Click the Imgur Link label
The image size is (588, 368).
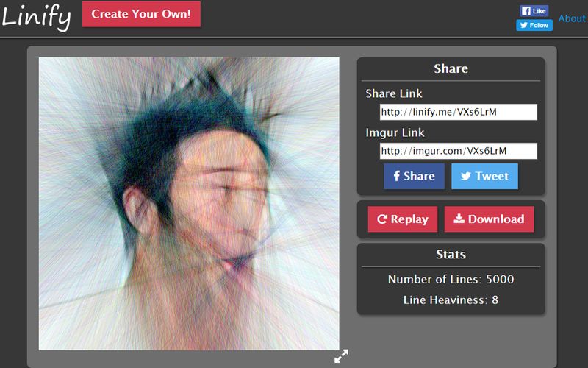pos(395,132)
